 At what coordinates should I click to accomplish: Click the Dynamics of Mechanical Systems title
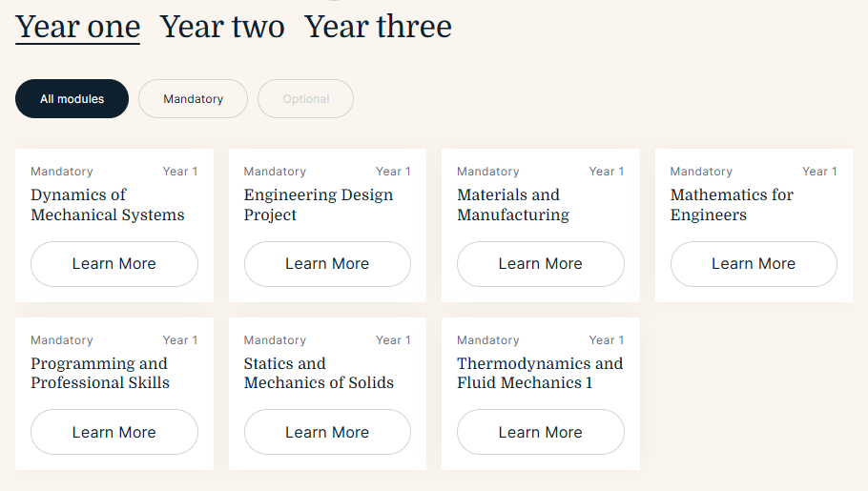click(x=108, y=205)
